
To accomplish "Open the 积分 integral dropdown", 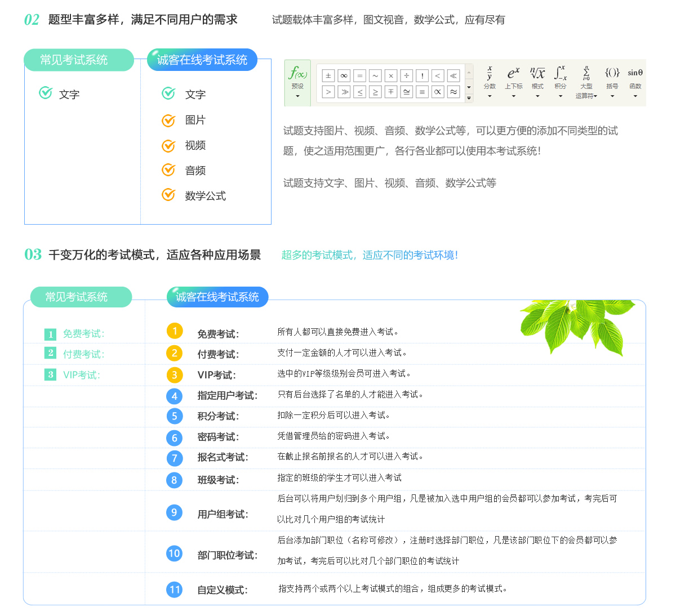I will (561, 82).
